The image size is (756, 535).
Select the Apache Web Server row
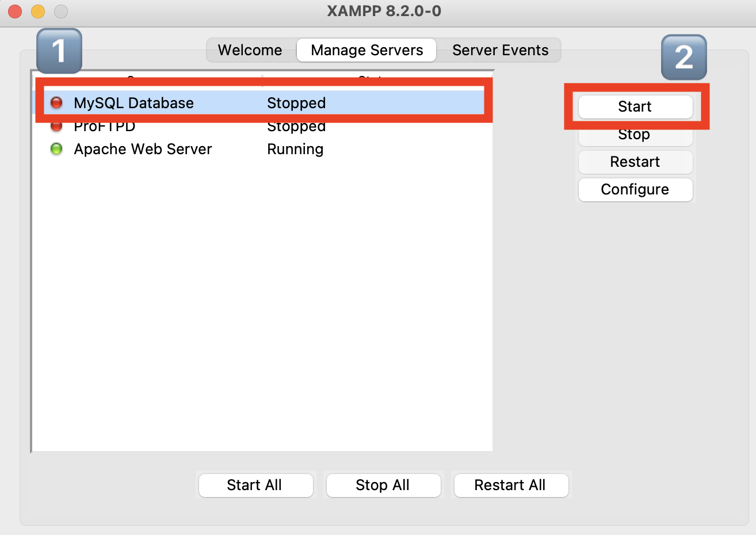tap(263, 149)
